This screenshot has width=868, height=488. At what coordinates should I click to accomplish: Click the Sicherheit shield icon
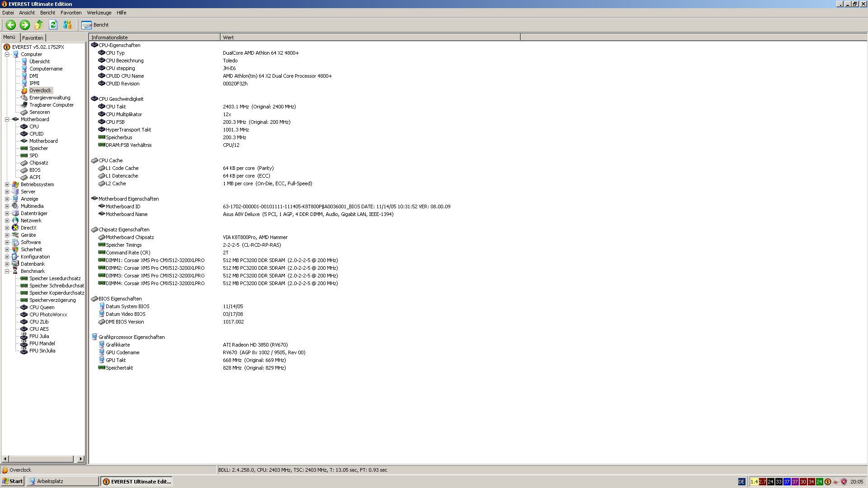pos(15,249)
